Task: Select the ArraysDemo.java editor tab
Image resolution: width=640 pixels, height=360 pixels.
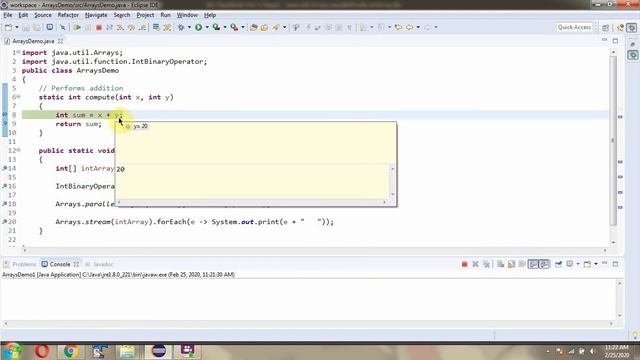Action: [33, 41]
